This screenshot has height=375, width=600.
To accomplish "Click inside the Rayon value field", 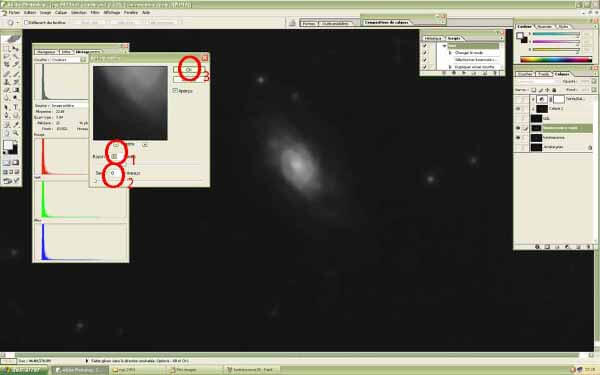I will [114, 156].
